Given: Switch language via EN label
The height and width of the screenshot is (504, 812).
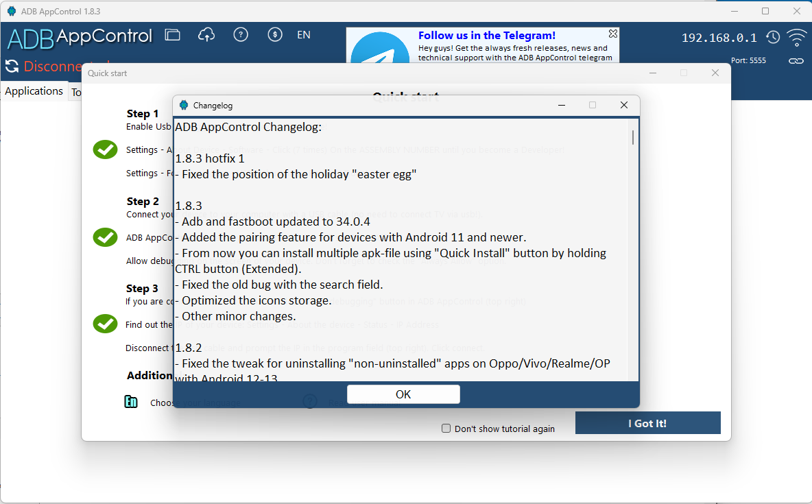Looking at the screenshot, I should 304,35.
